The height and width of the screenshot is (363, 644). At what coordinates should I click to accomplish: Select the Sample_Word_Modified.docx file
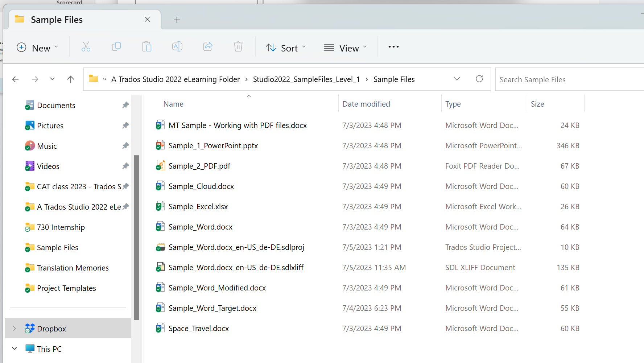[217, 288]
